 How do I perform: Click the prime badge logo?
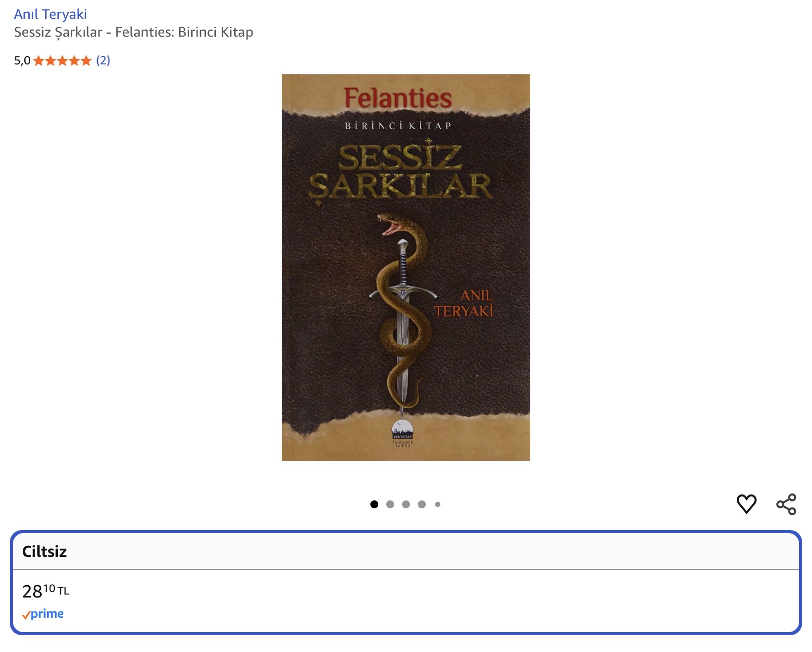click(43, 614)
